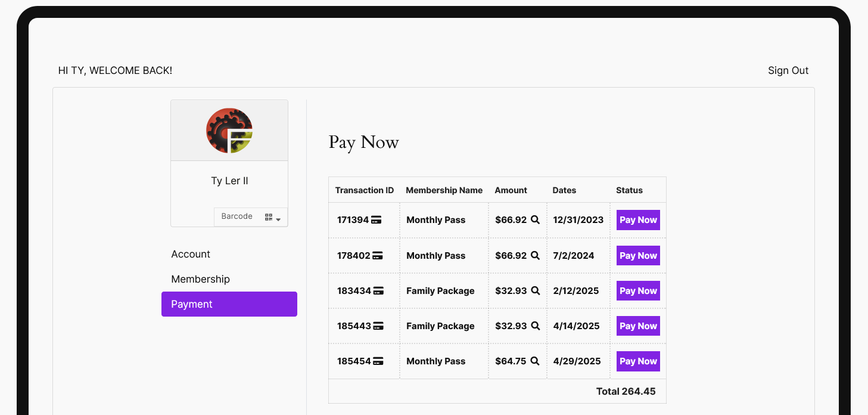Click the Total 264.45 text

tap(626, 392)
